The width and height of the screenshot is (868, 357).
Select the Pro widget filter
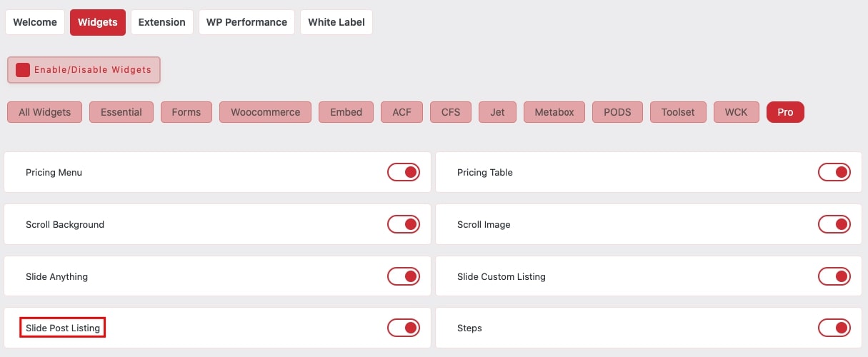(x=785, y=112)
